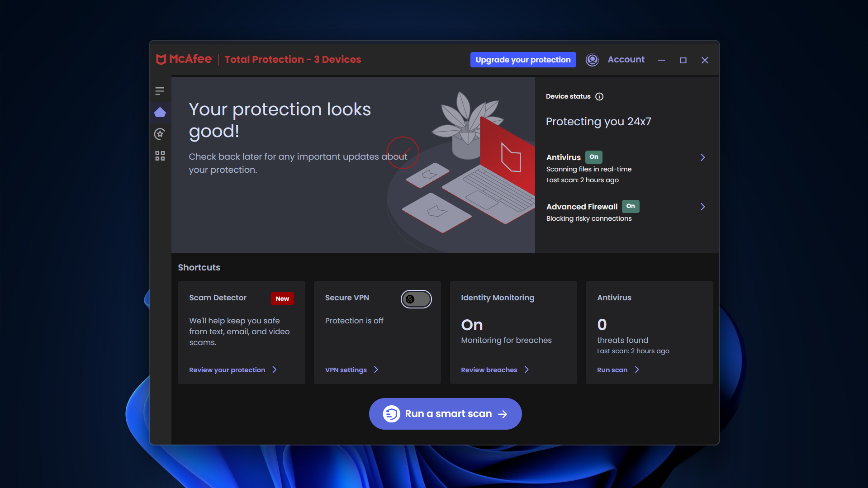Open the hamburger navigation menu
The width and height of the screenshot is (868, 488).
click(160, 91)
